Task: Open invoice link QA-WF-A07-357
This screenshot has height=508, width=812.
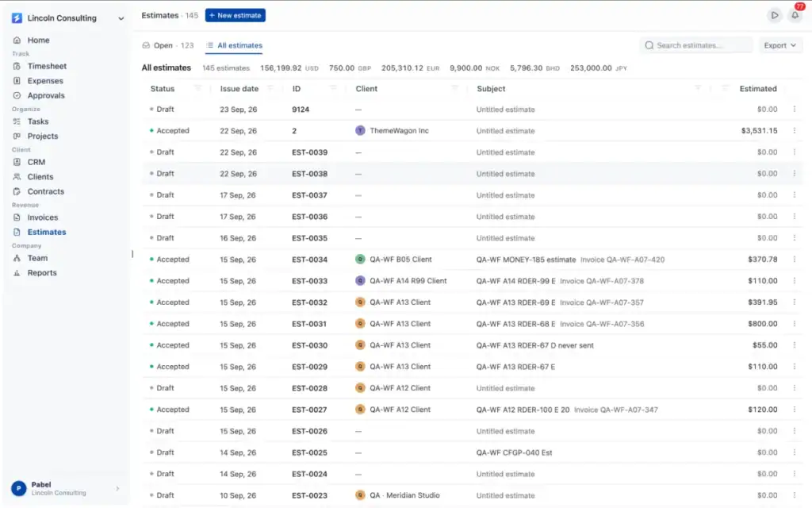Action: pos(602,302)
